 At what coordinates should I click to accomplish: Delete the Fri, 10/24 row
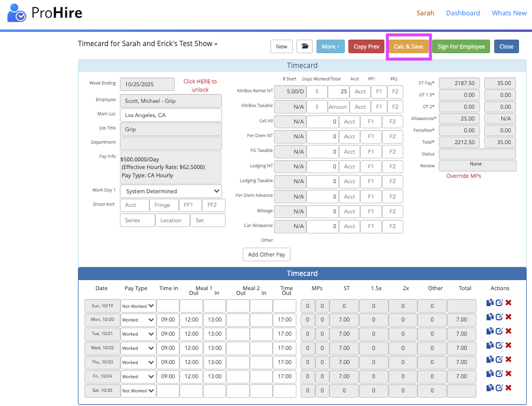(x=508, y=373)
